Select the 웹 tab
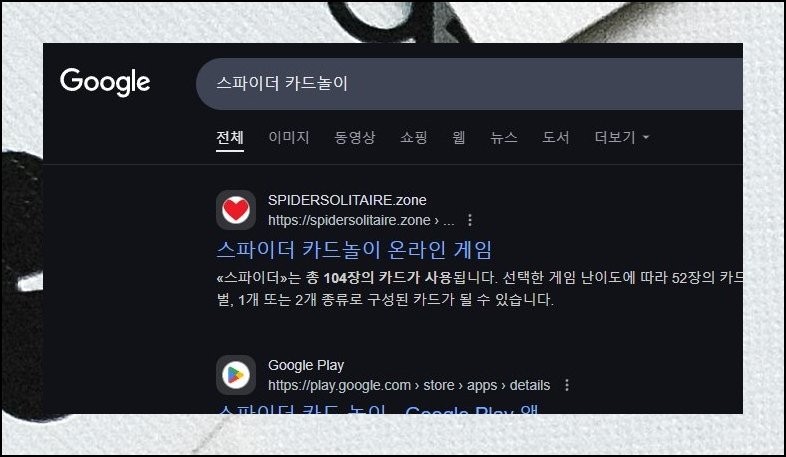 (459, 137)
